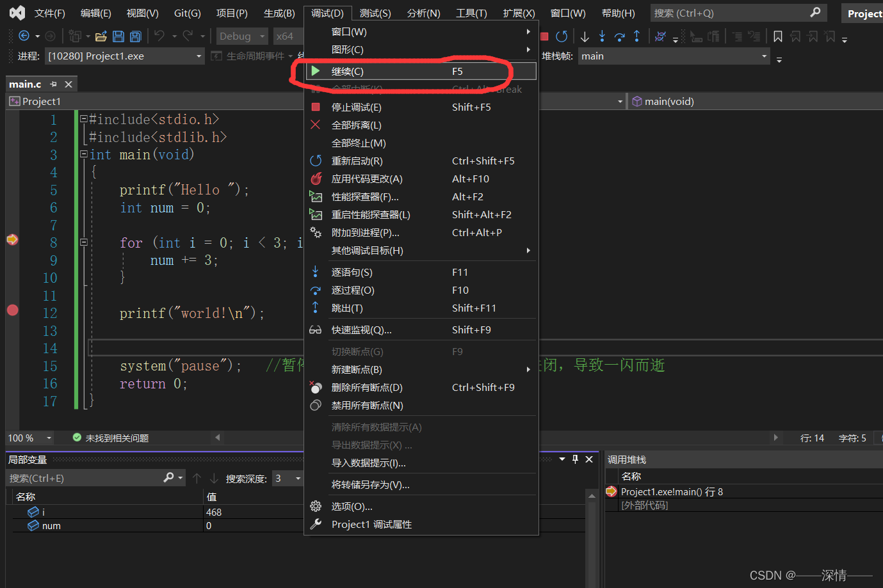Screen dimensions: 883x588
Task: Click the editor horizontal scrollbar left arrow
Action: (218, 438)
